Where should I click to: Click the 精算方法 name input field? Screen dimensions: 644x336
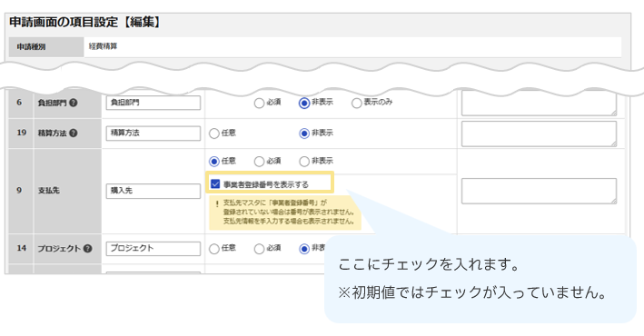pyautogui.click(x=154, y=133)
